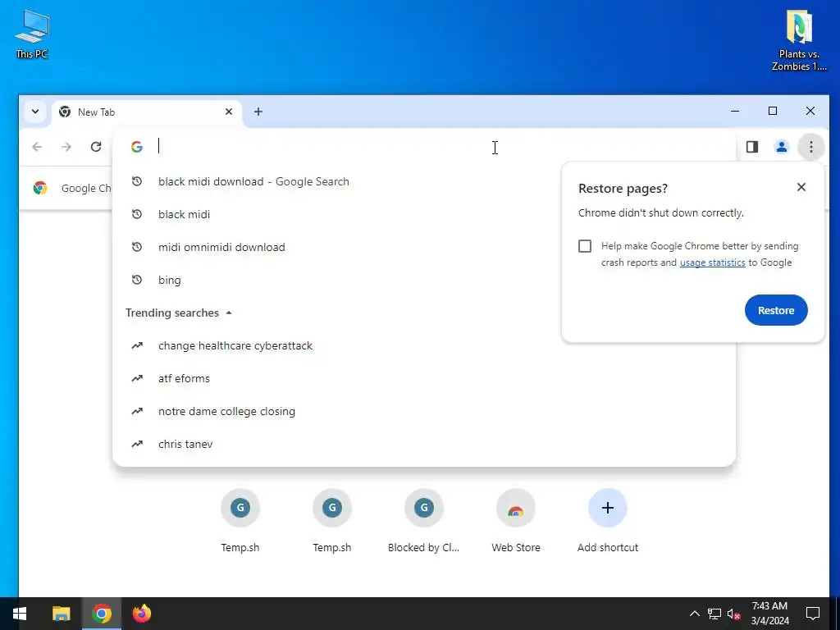The height and width of the screenshot is (630, 840).
Task: Choose 'atf eforms' trending search
Action: (x=424, y=378)
